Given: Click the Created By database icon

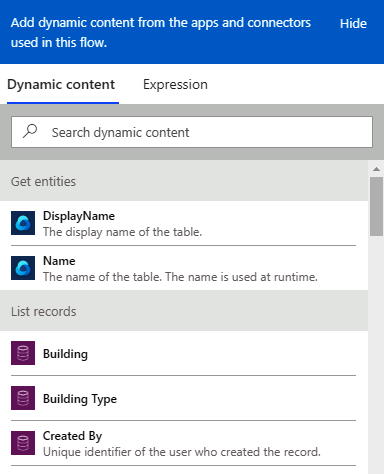Looking at the screenshot, I should 23,443.
